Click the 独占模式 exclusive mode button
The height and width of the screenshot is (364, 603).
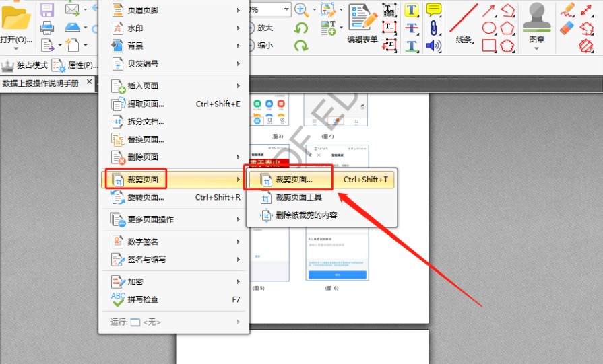click(25, 65)
